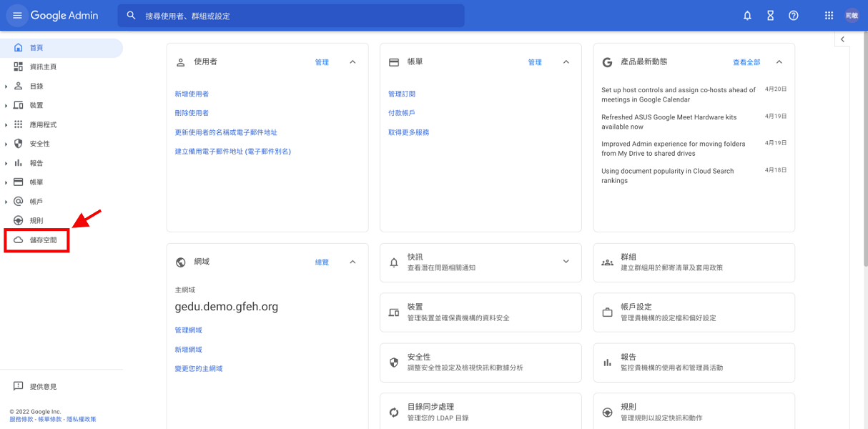Click the 首頁 home icon in sidebar
This screenshot has height=429, width=868.
pos(19,48)
